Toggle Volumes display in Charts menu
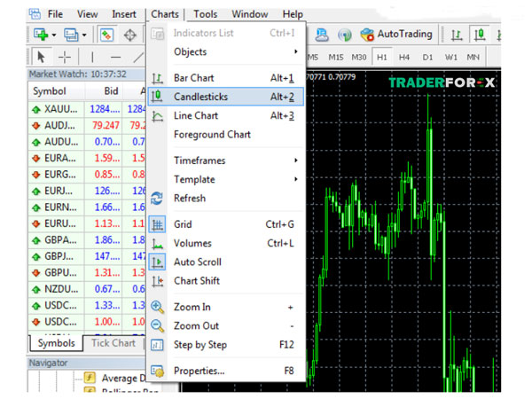 [226, 244]
